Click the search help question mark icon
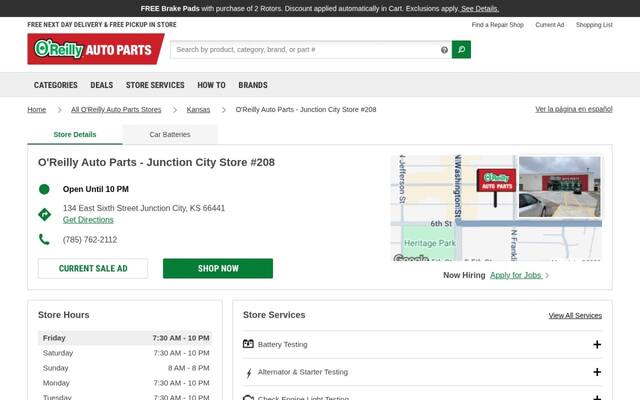Viewport: 640px width, 400px height. click(444, 50)
